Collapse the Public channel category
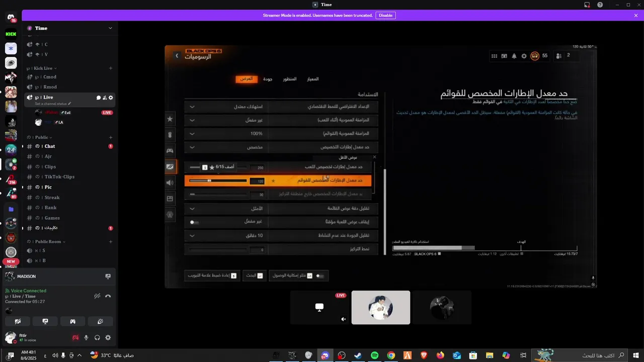The width and height of the screenshot is (644, 362). (x=40, y=137)
